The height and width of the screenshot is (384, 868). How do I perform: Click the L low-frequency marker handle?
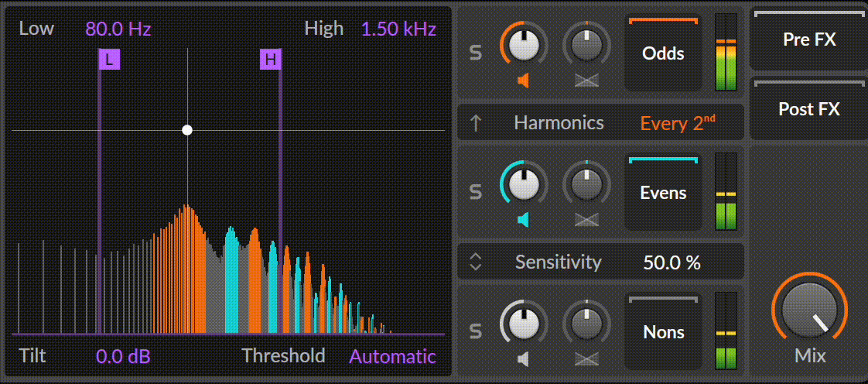109,60
